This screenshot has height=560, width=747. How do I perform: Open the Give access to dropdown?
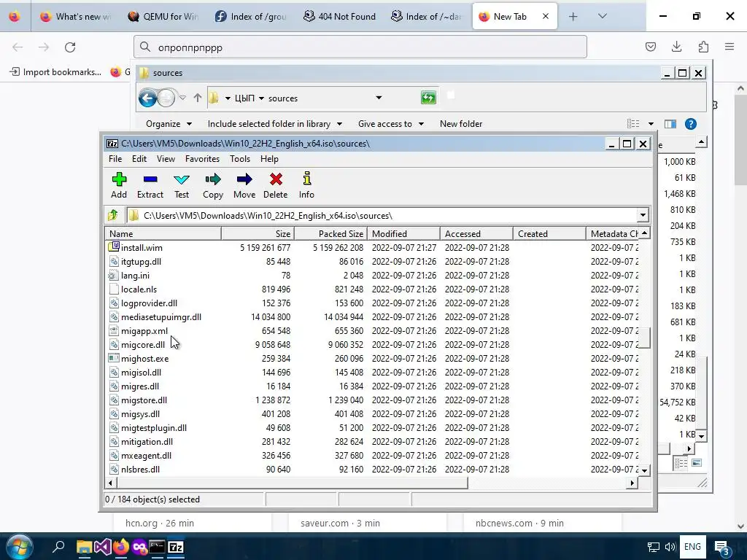coord(391,124)
